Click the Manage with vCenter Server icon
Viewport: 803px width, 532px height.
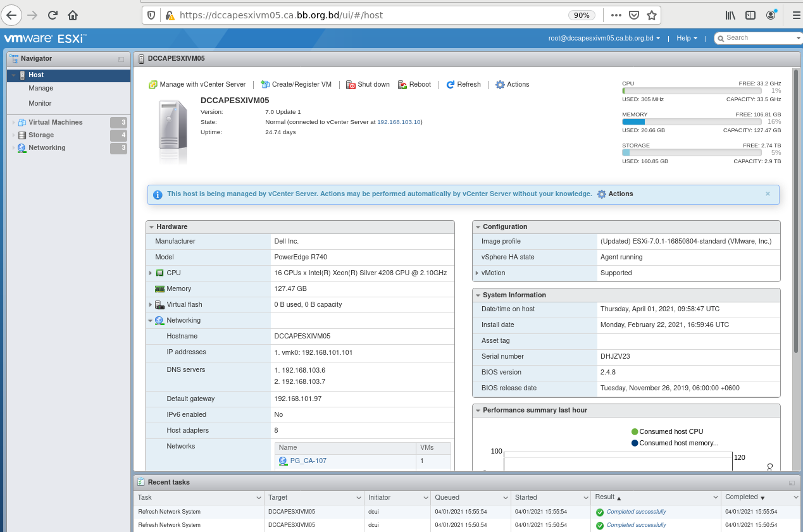(153, 85)
